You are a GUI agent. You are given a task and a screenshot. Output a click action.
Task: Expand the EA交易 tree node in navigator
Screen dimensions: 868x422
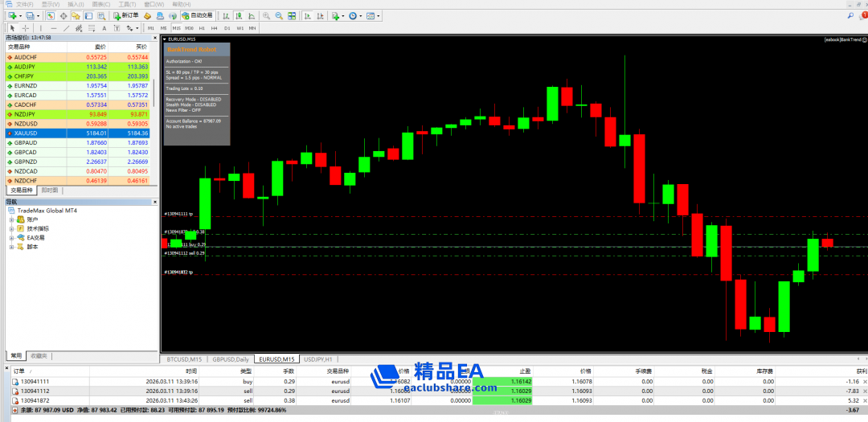(x=11, y=238)
